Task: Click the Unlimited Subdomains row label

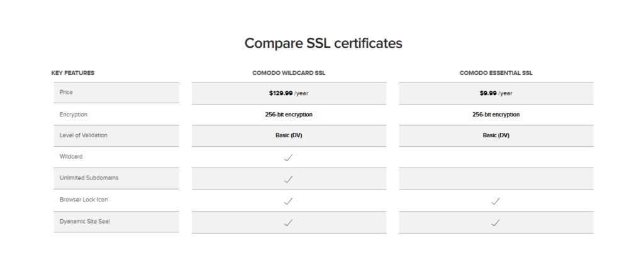Action: (89, 178)
